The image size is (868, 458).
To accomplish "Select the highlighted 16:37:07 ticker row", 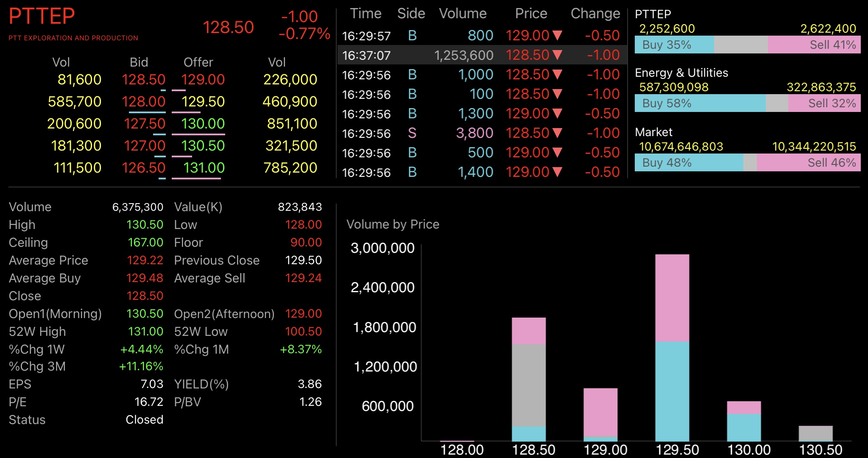I will (482, 55).
